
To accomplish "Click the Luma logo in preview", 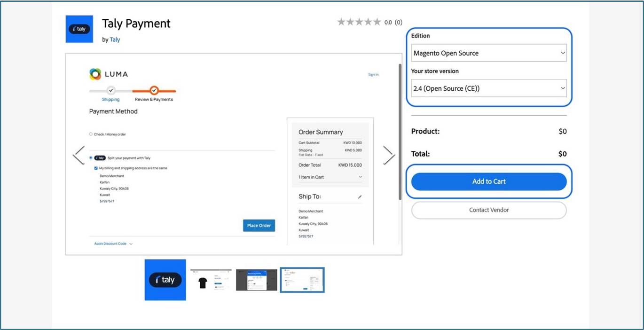I will [x=109, y=74].
